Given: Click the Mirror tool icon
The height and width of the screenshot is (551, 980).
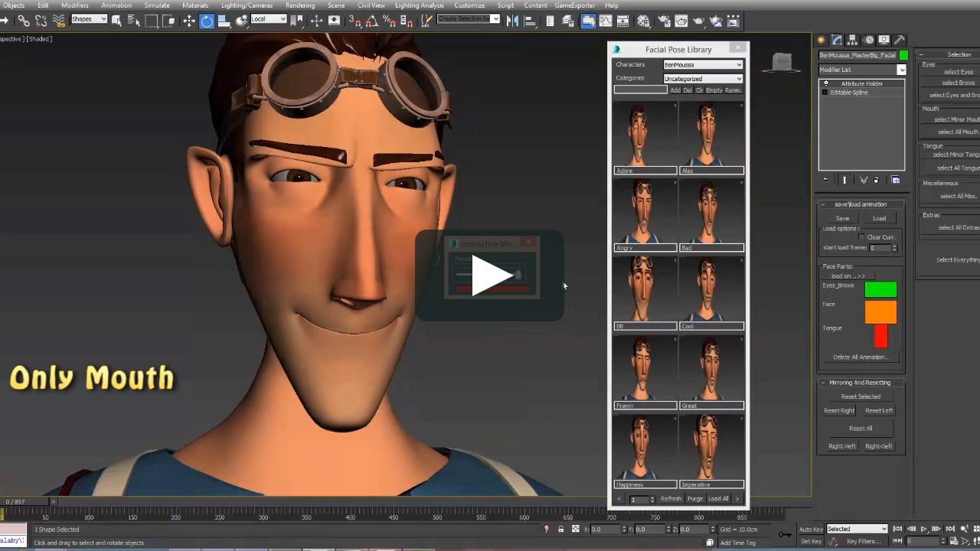Looking at the screenshot, I should 512,21.
